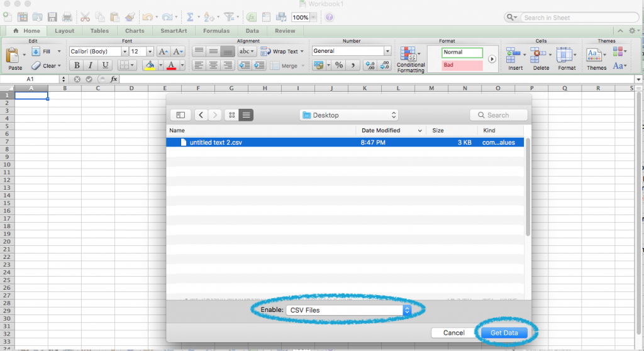Select the untitled text 2.csv file

pyautogui.click(x=216, y=143)
